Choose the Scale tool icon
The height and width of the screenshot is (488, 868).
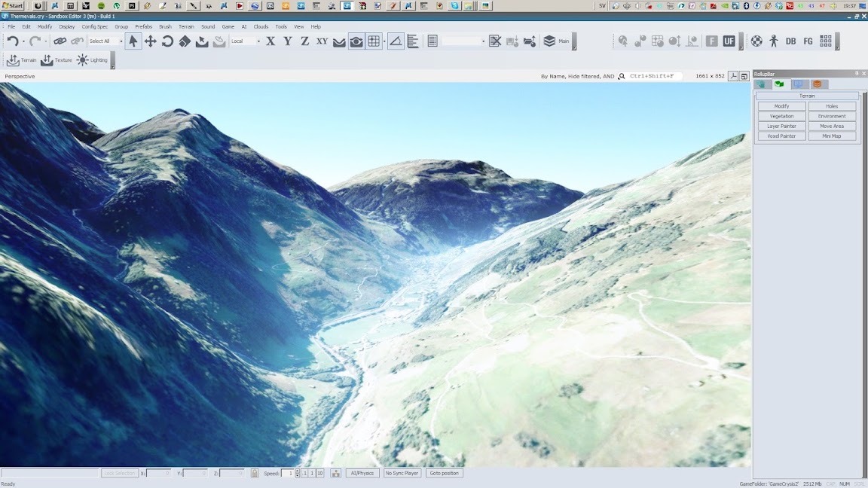[185, 41]
